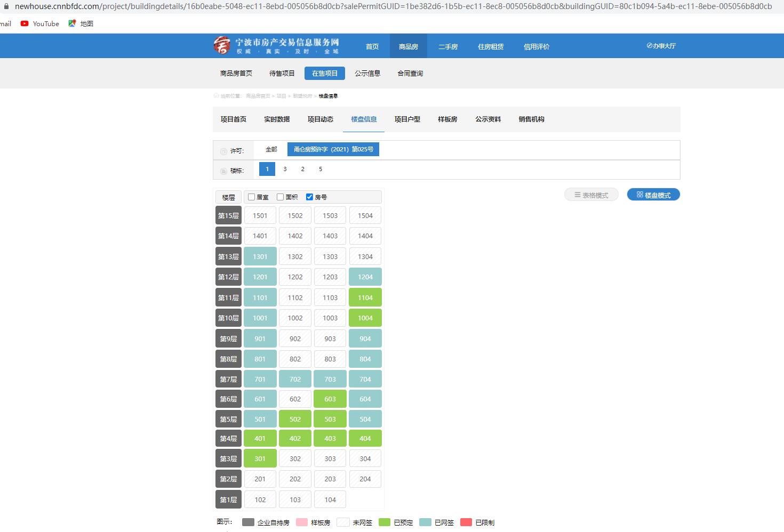This screenshot has height=532, width=784.
Task: Click the 样板房 pink legend swatch
Action: click(302, 522)
